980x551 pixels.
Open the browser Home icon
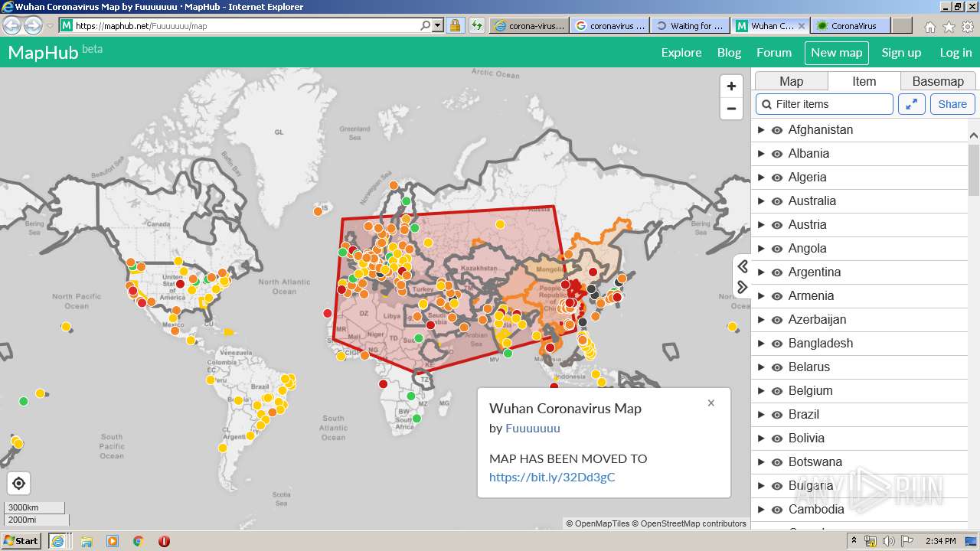pyautogui.click(x=929, y=27)
